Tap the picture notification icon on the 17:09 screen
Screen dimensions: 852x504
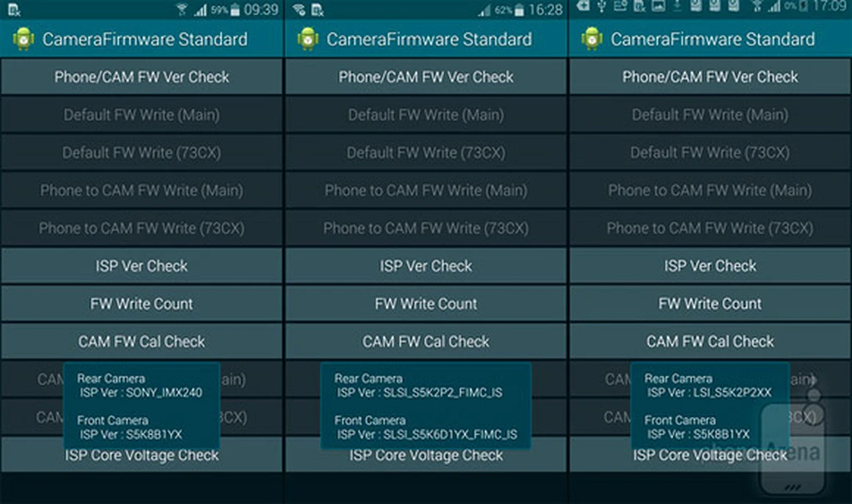coord(658,7)
